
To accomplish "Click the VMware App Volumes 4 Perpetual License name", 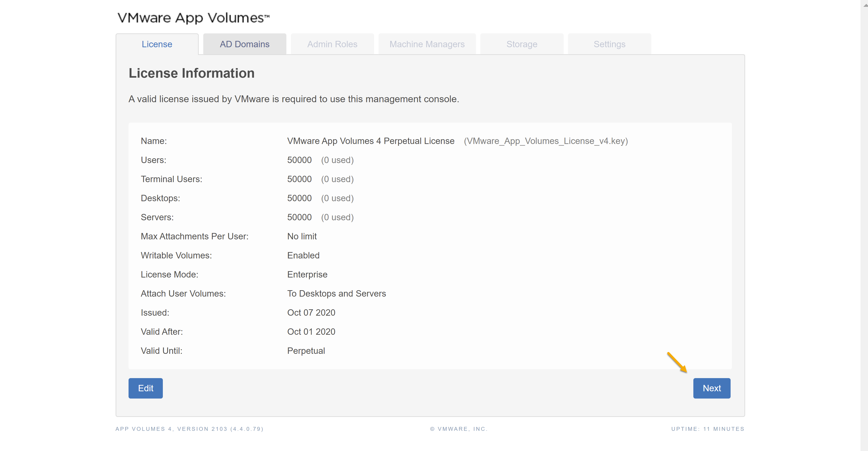I will 371,141.
